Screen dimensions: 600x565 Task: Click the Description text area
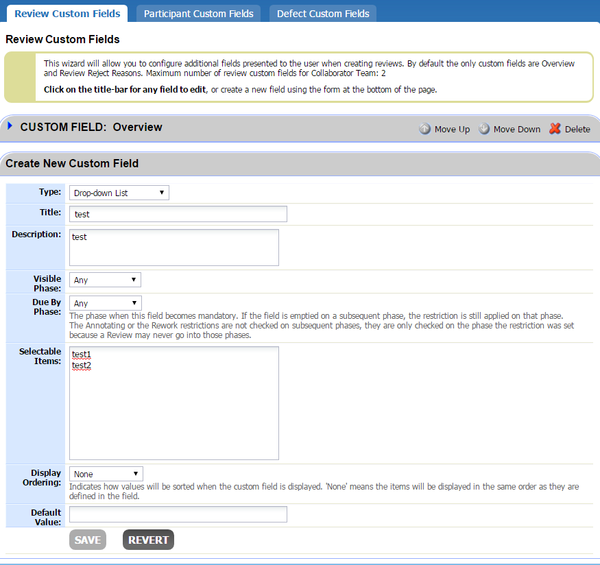[174, 247]
